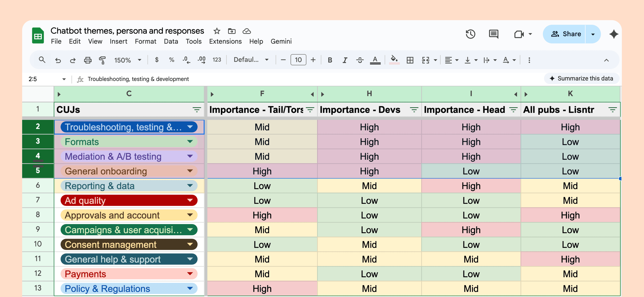Click the font size input field
644x297 pixels.
point(298,60)
